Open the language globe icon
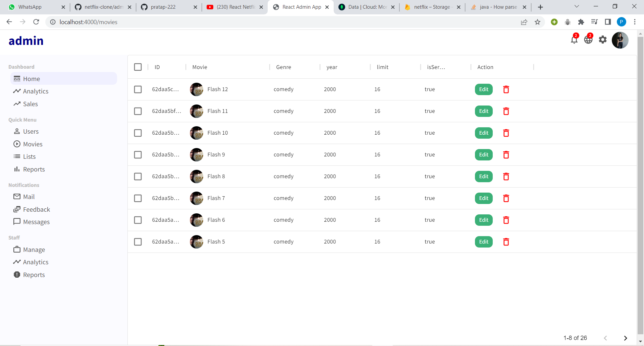 tap(589, 39)
